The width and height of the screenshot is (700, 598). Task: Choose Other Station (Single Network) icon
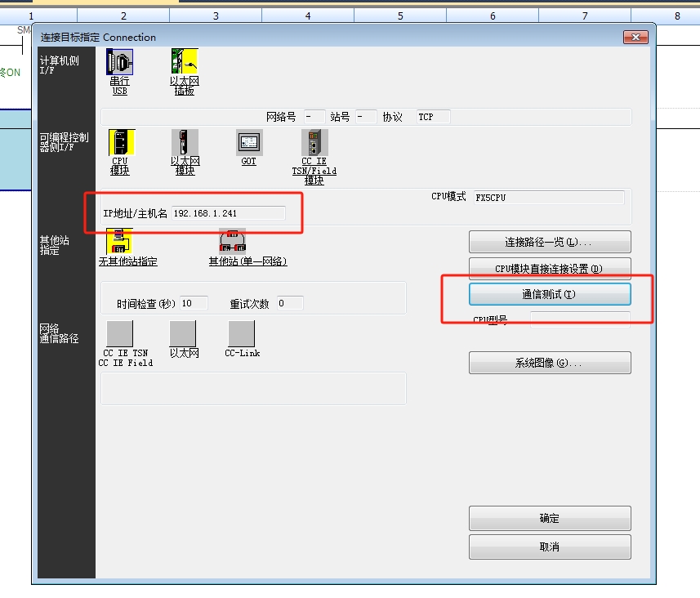pyautogui.click(x=232, y=241)
